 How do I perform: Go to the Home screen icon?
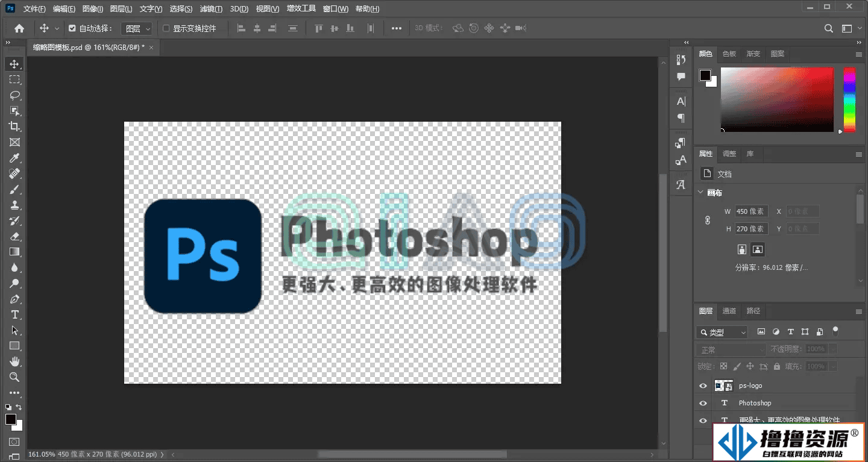[x=19, y=28]
